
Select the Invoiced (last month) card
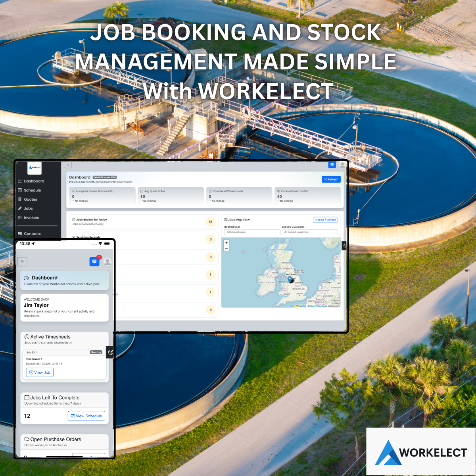[307, 196]
